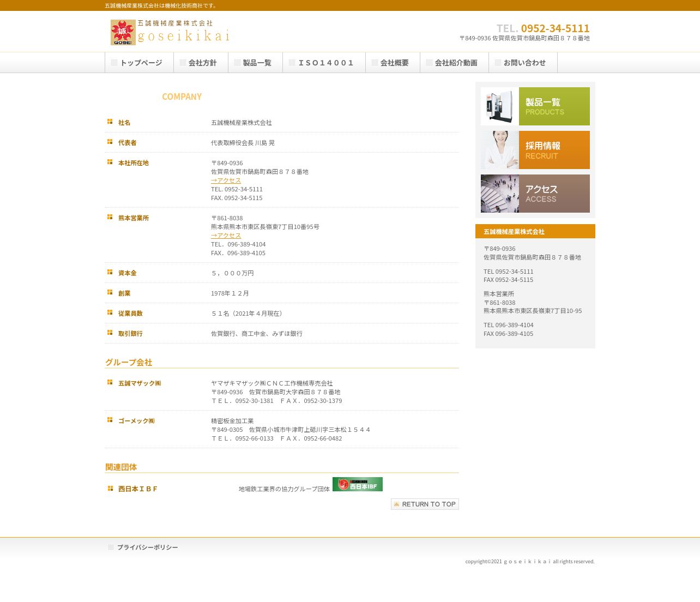Click FAX. 0952-34-5115 under 本社所在地
Image resolution: width=700 pixels, height=602 pixels.
click(x=237, y=198)
